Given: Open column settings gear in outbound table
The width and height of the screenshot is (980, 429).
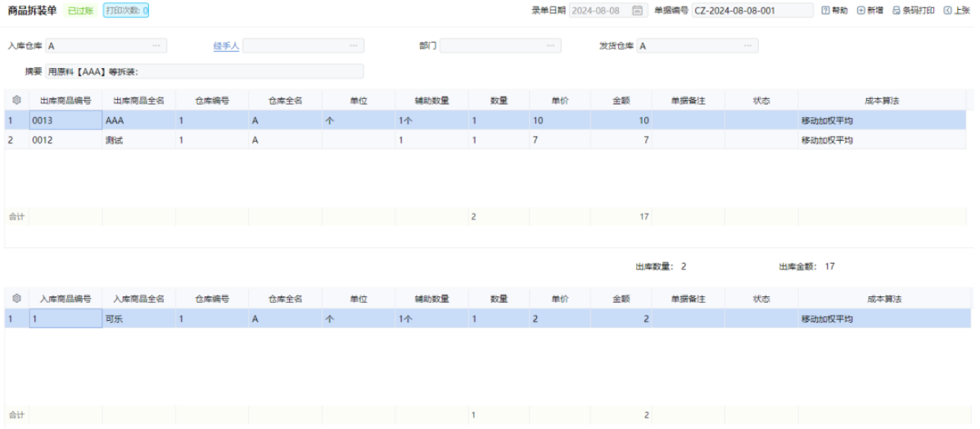Looking at the screenshot, I should coord(16,100).
